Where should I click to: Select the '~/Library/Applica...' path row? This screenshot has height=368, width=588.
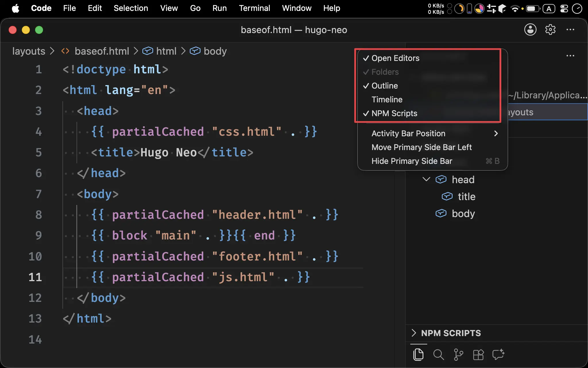pyautogui.click(x=548, y=95)
